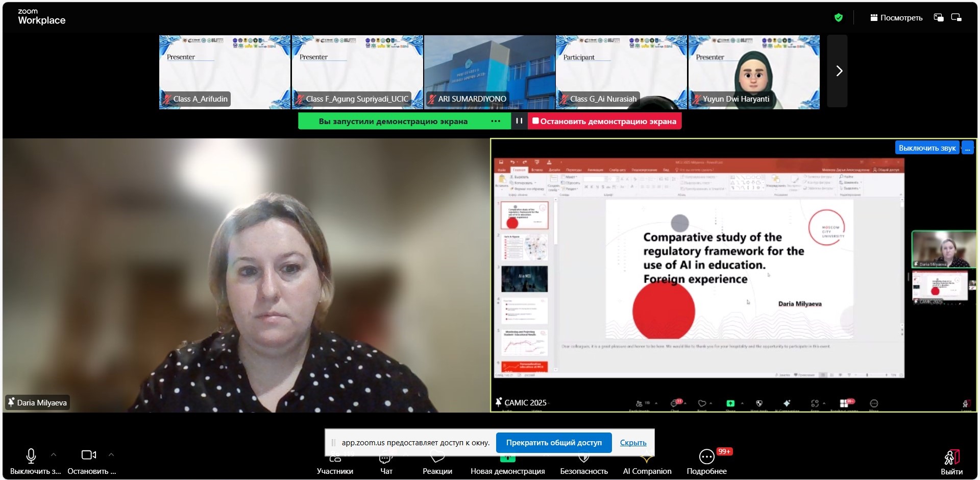Open the Посмотреть view layout menu
This screenshot has height=480, width=980.
point(896,18)
